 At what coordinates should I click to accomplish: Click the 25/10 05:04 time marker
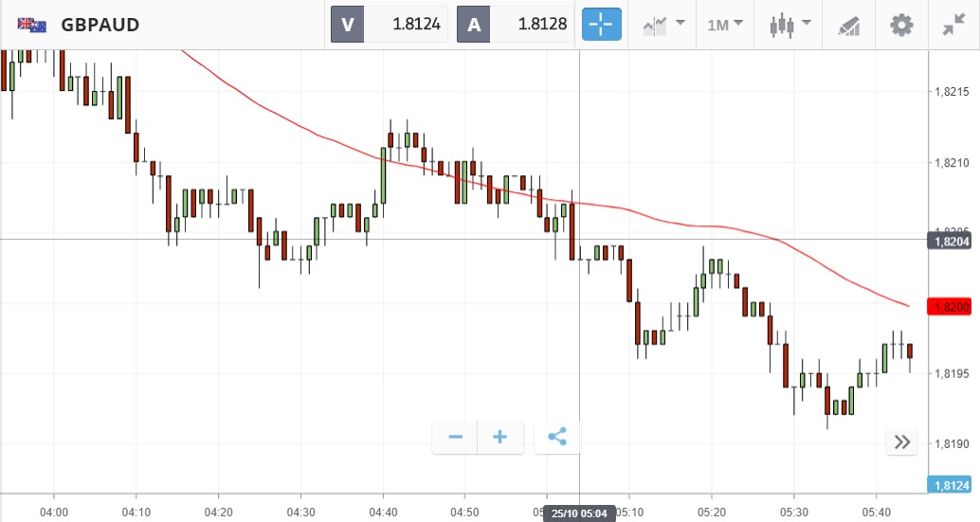click(x=579, y=513)
